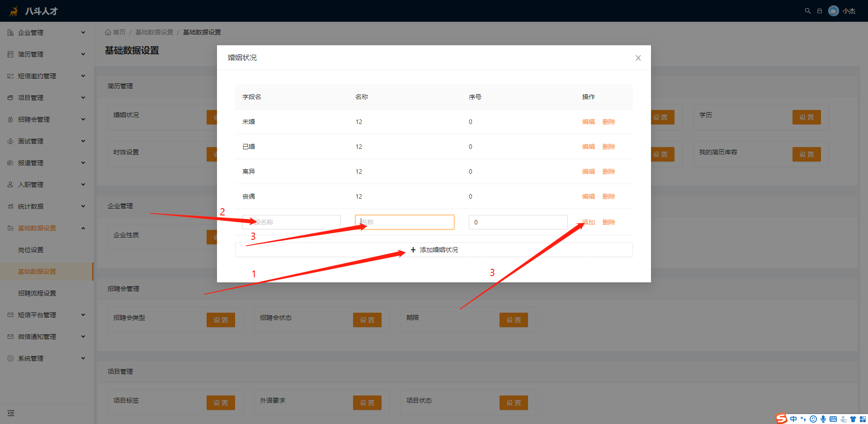
Task: Click the 招聘会管理 sidebar icon
Action: click(x=10, y=119)
